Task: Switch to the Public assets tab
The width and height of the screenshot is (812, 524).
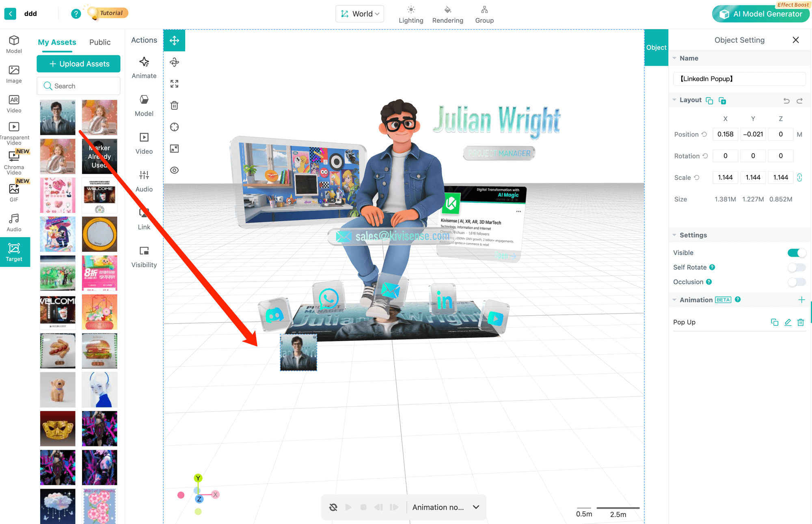Action: (x=99, y=42)
